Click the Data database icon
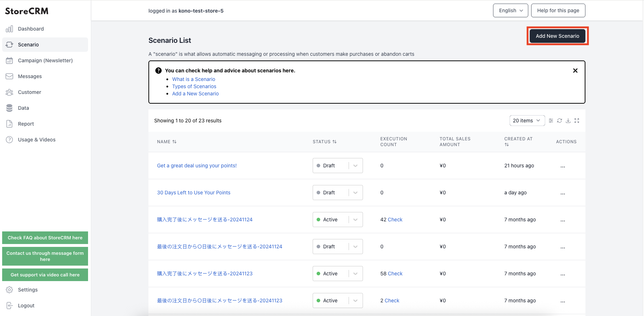 point(9,108)
